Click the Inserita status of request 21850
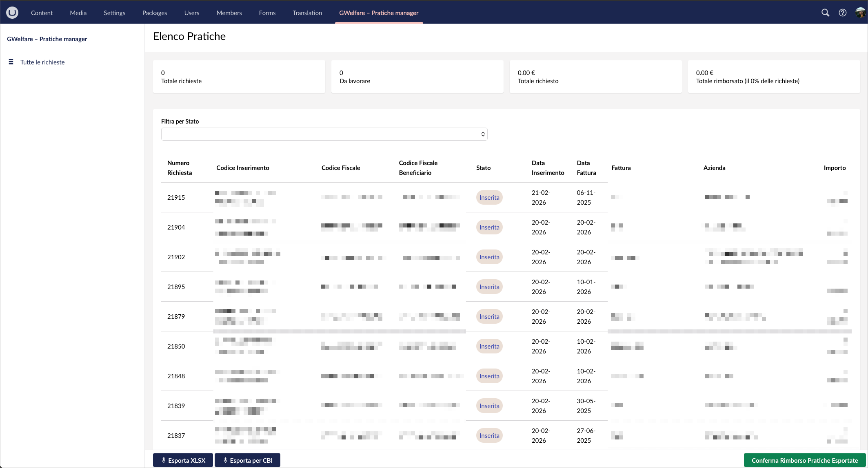868x468 pixels. tap(489, 346)
